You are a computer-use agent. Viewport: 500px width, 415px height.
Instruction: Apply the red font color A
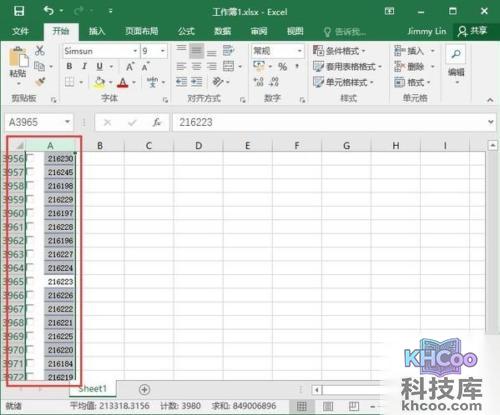point(122,82)
